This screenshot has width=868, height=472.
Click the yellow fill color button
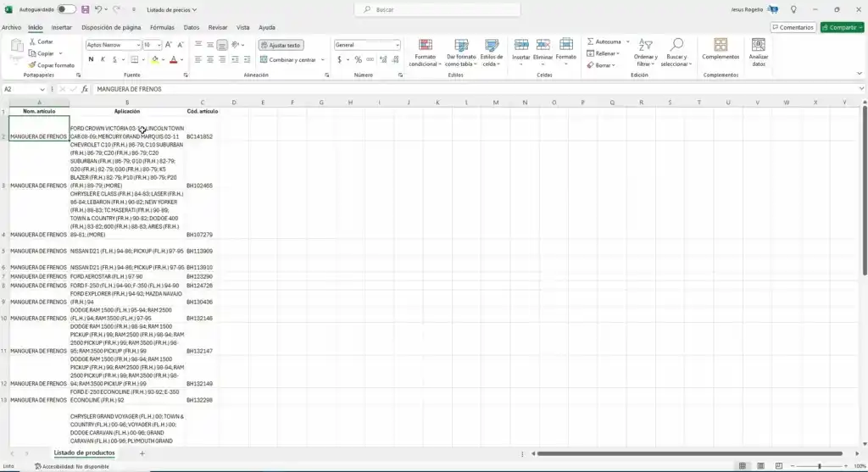[155, 59]
